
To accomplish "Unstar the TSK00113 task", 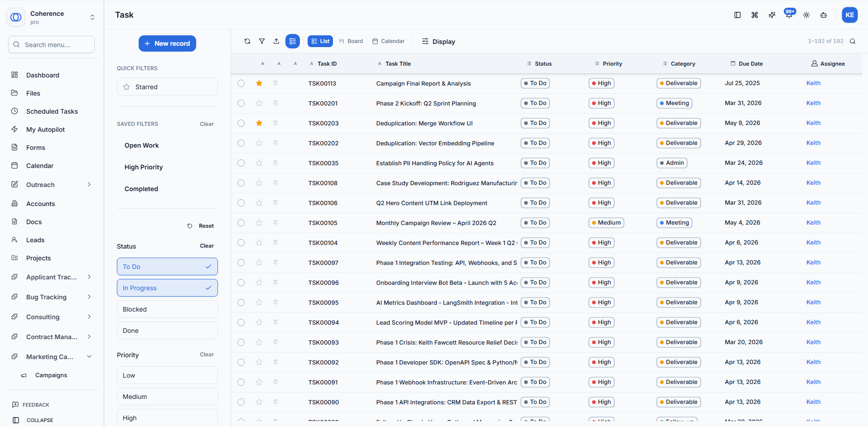I will click(259, 83).
